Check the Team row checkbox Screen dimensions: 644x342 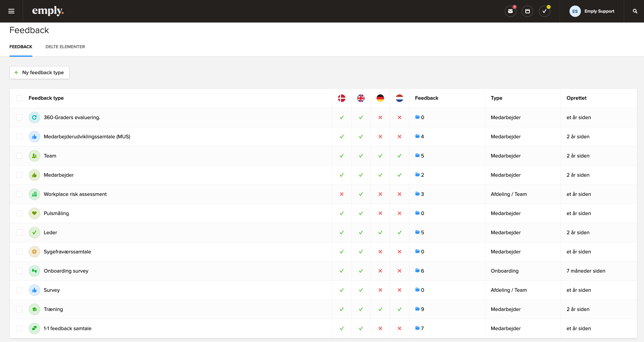click(19, 156)
